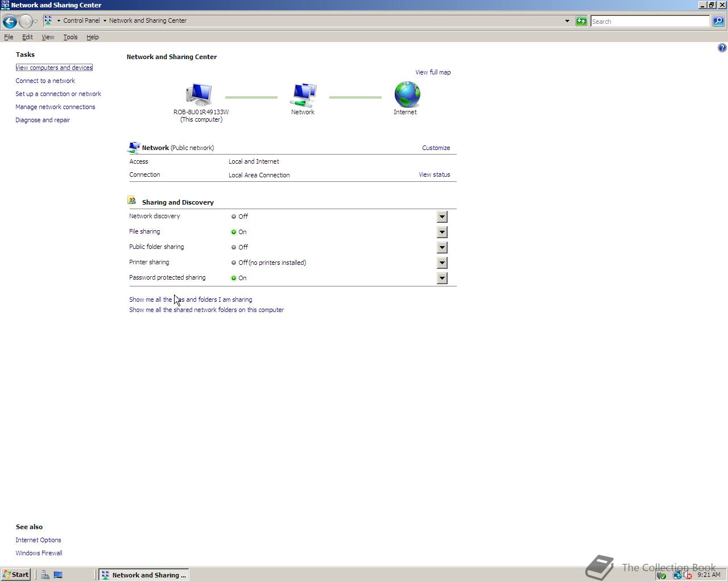The height and width of the screenshot is (582, 728).
Task: Click Diagnose and repair link
Action: [x=43, y=120]
